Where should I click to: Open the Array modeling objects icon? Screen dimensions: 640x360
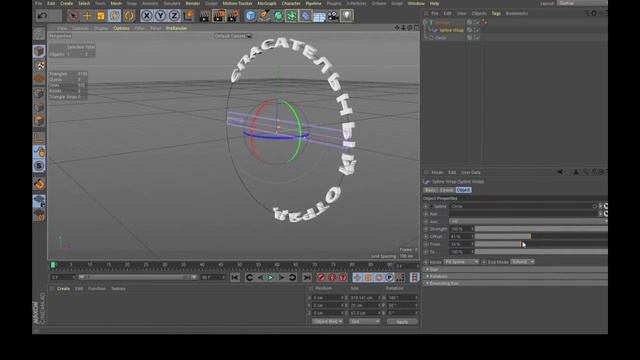292,16
